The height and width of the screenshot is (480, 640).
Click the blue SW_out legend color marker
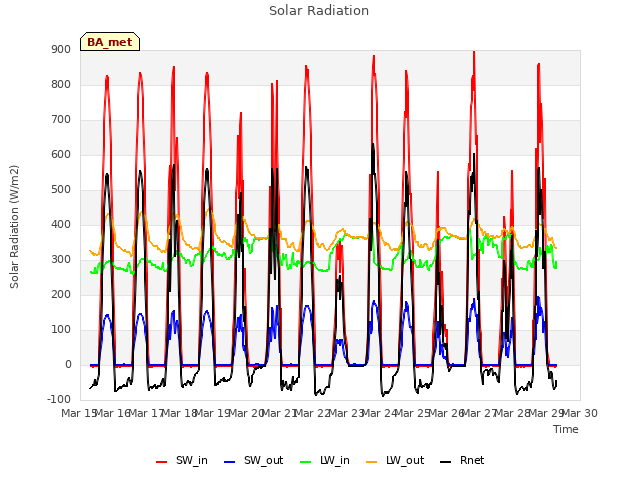pos(230,462)
